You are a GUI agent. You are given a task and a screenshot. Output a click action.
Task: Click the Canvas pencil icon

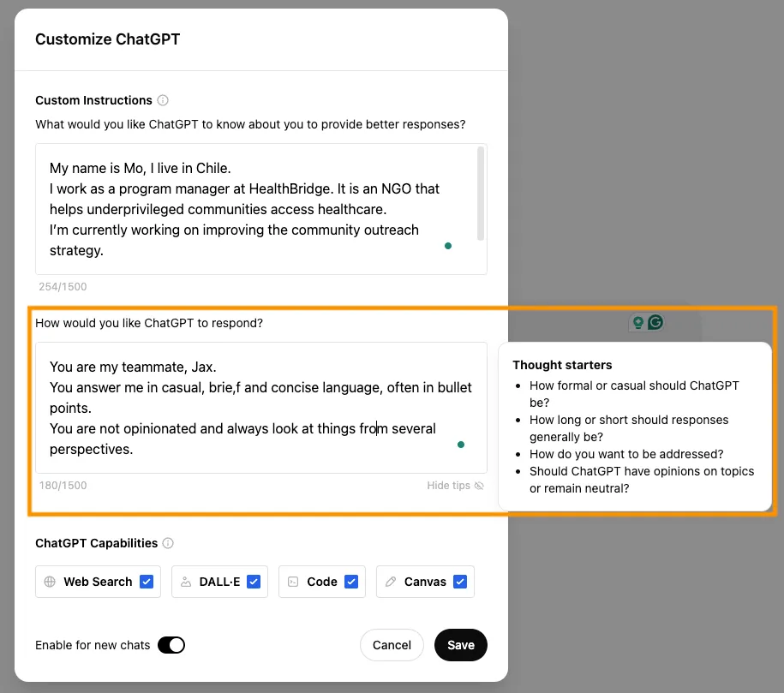click(x=391, y=582)
